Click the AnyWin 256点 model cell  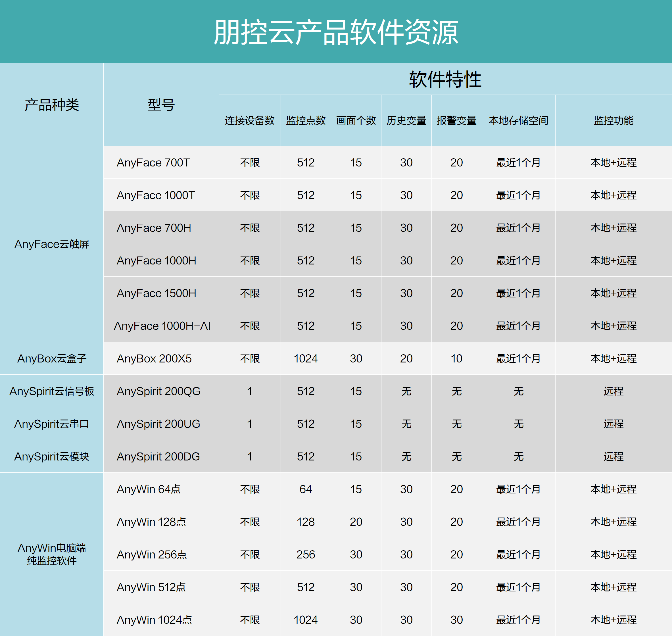[x=152, y=555]
